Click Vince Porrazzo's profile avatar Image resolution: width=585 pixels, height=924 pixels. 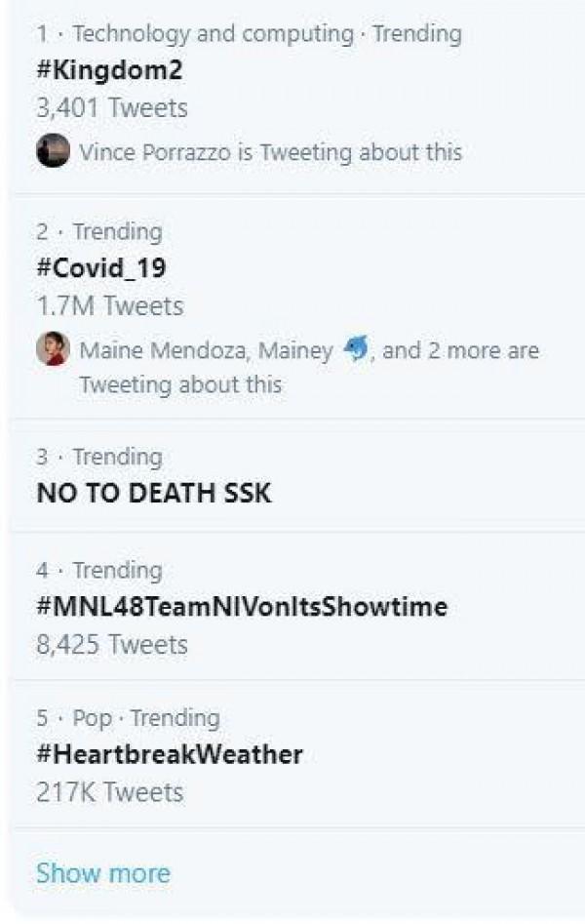click(x=53, y=151)
